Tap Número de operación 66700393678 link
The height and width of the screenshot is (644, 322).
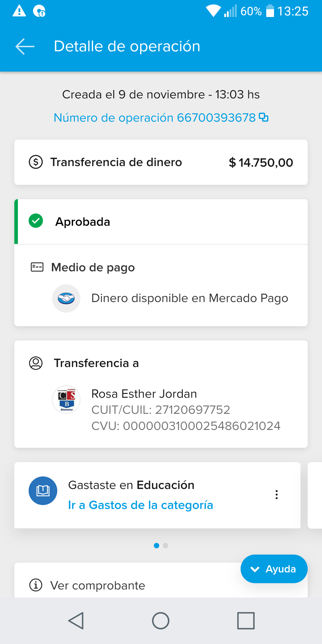click(x=154, y=118)
